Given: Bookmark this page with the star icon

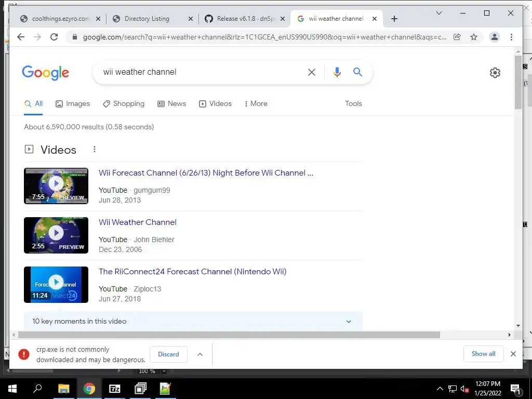Looking at the screenshot, I should pyautogui.click(x=474, y=37).
